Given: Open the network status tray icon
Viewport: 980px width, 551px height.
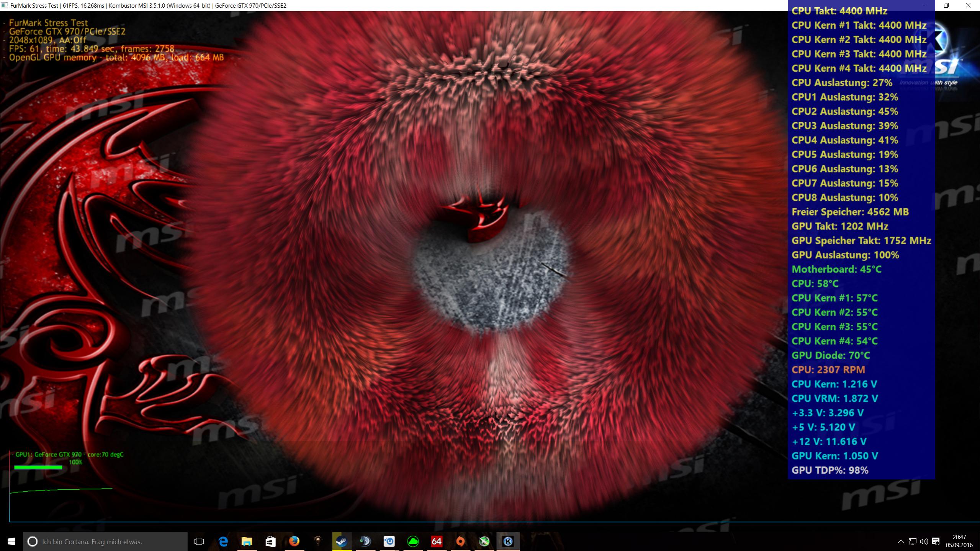Looking at the screenshot, I should (x=913, y=541).
